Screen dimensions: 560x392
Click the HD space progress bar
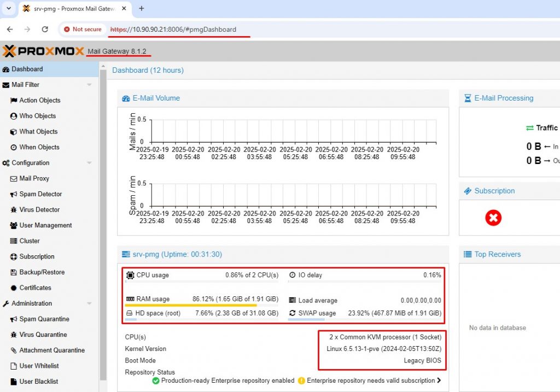pyautogui.click(x=202, y=319)
